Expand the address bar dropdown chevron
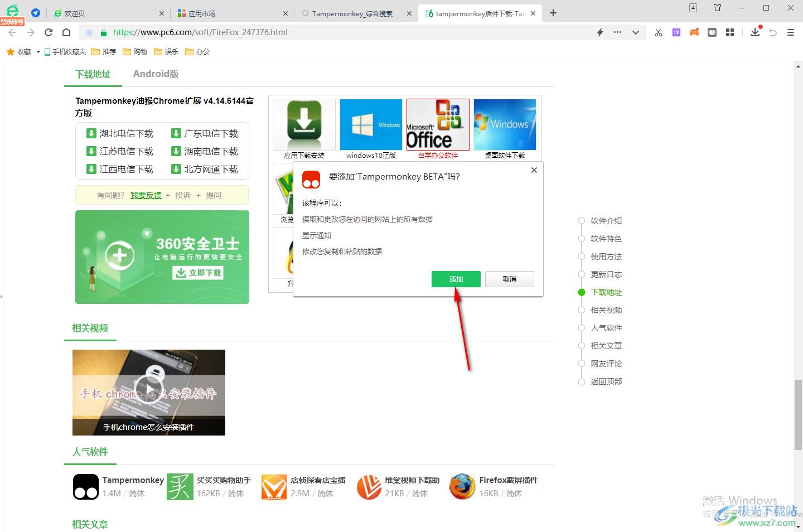The image size is (803, 532). click(635, 32)
